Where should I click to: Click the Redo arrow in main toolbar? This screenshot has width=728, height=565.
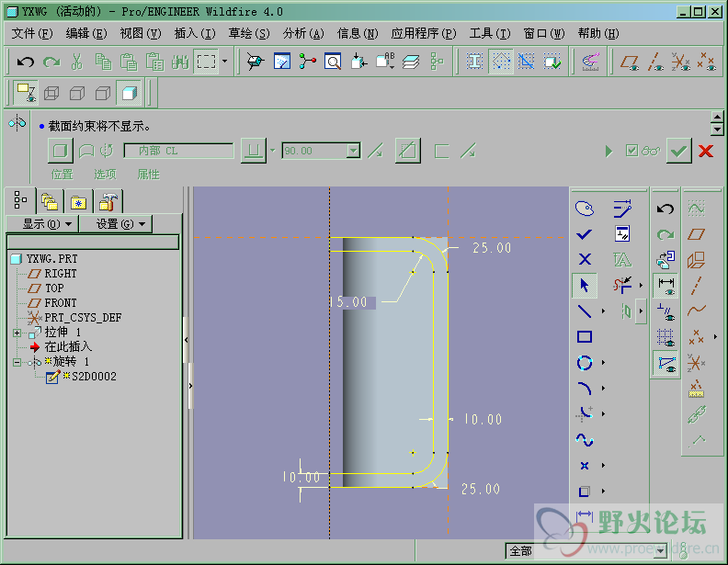pyautogui.click(x=51, y=62)
